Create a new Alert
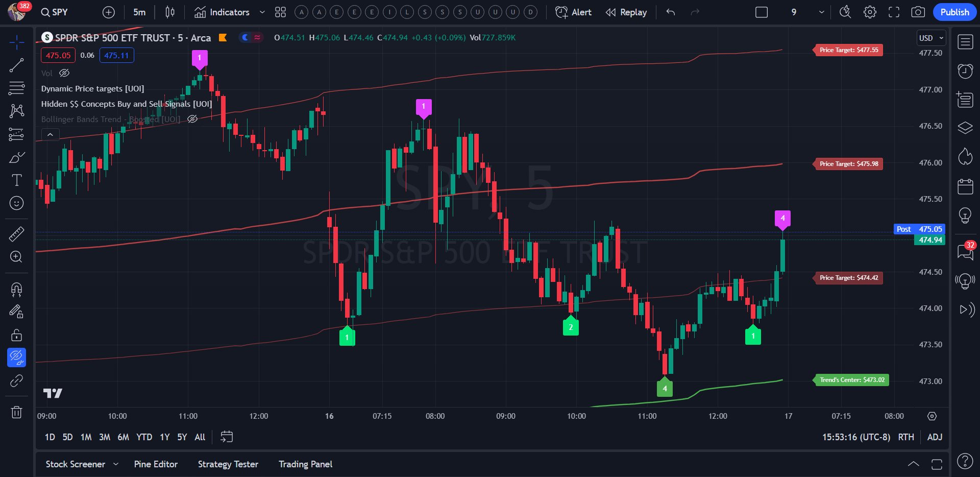 tap(573, 12)
